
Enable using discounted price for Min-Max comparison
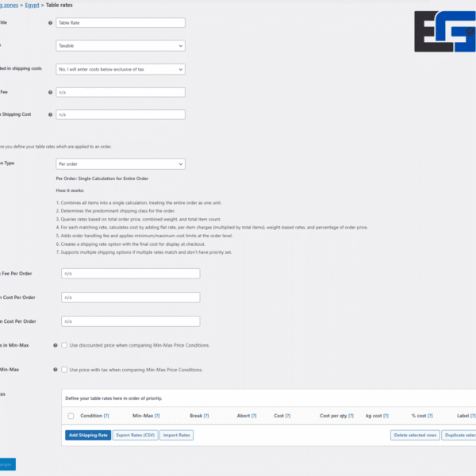[x=65, y=345]
